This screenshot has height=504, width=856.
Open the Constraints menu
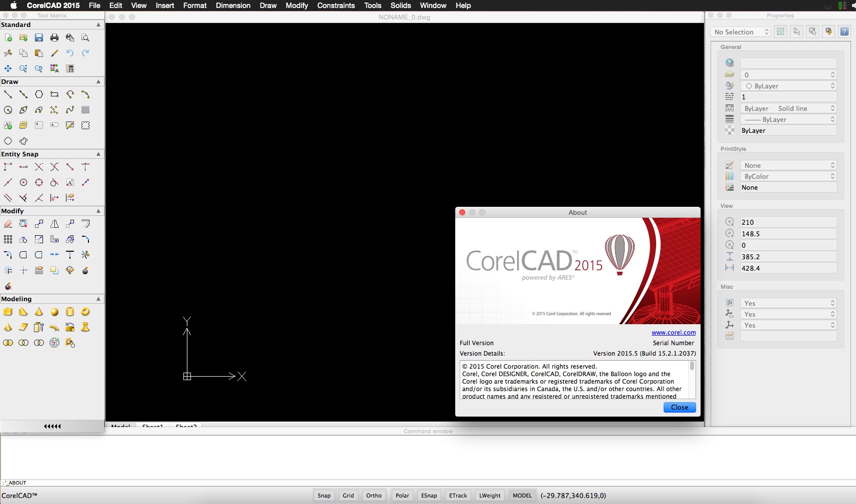pos(336,5)
